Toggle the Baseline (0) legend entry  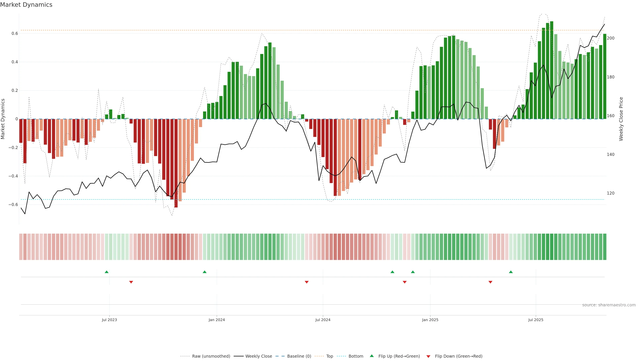299,356
